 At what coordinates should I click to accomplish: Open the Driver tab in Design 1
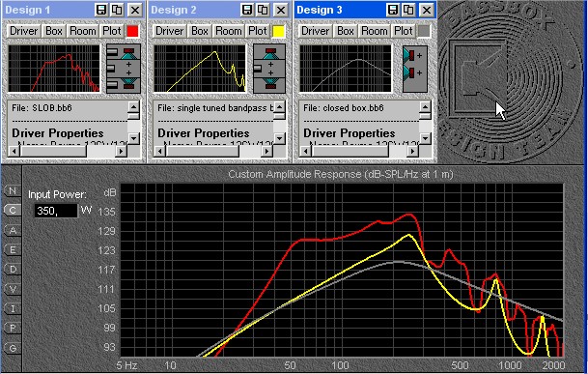24,31
